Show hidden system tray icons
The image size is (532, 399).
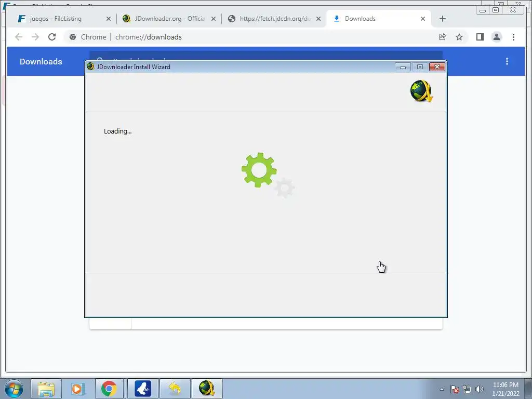(x=442, y=389)
